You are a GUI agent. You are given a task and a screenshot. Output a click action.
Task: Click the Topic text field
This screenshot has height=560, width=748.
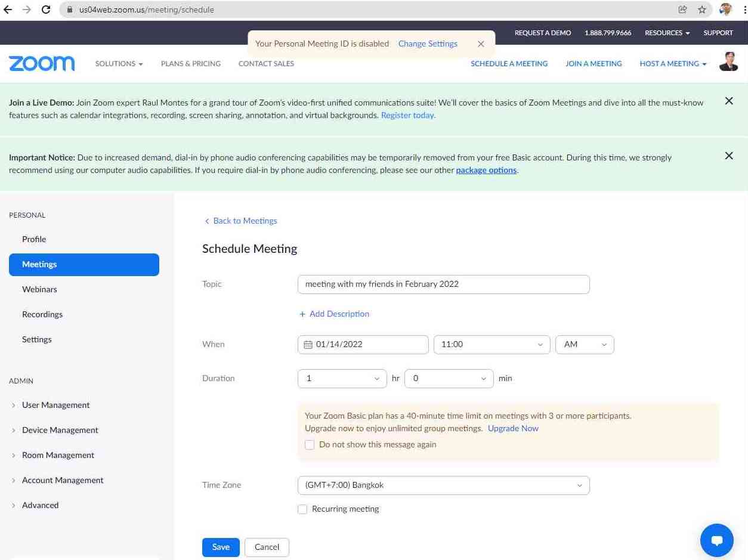443,284
